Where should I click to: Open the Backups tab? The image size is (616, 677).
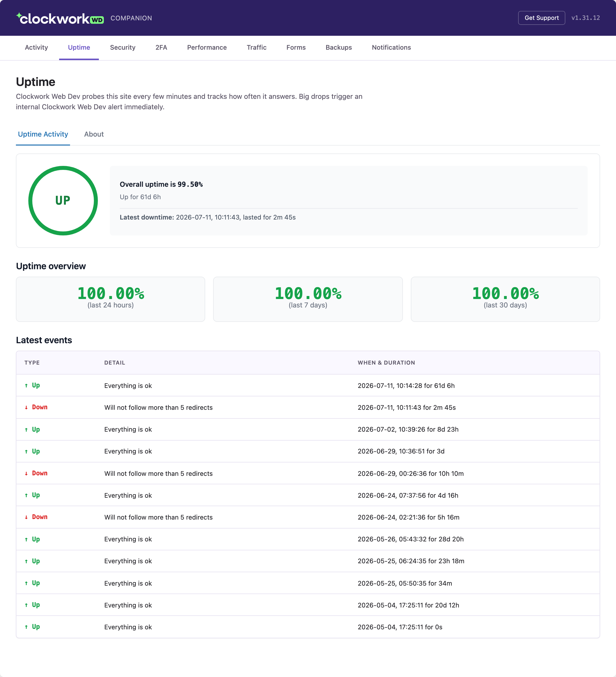[x=339, y=47]
